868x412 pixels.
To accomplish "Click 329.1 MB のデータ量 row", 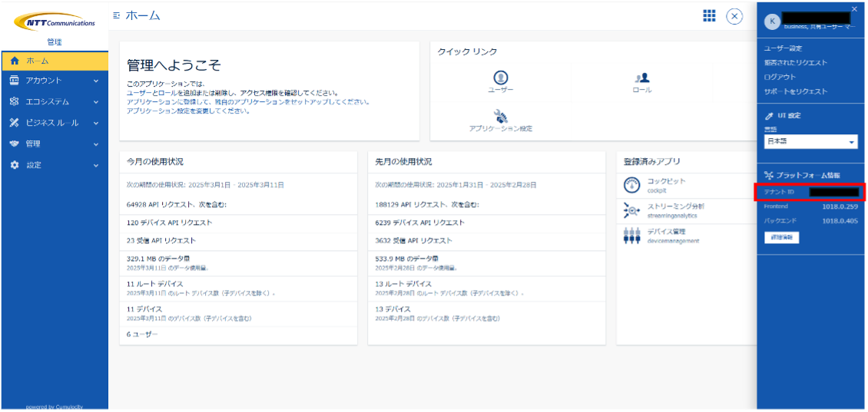I will [238, 262].
